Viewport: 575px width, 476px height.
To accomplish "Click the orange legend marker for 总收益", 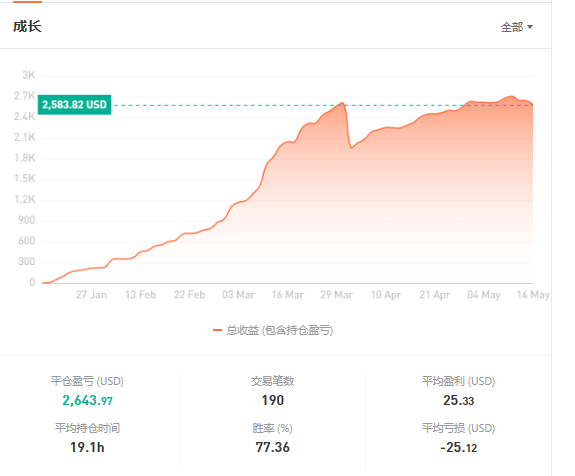I will click(x=217, y=330).
